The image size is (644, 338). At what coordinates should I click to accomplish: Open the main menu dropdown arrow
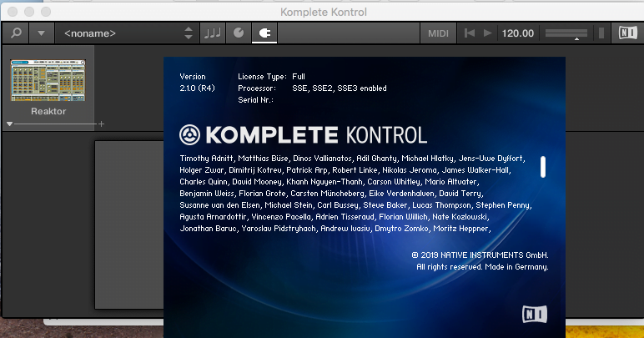pos(41,33)
